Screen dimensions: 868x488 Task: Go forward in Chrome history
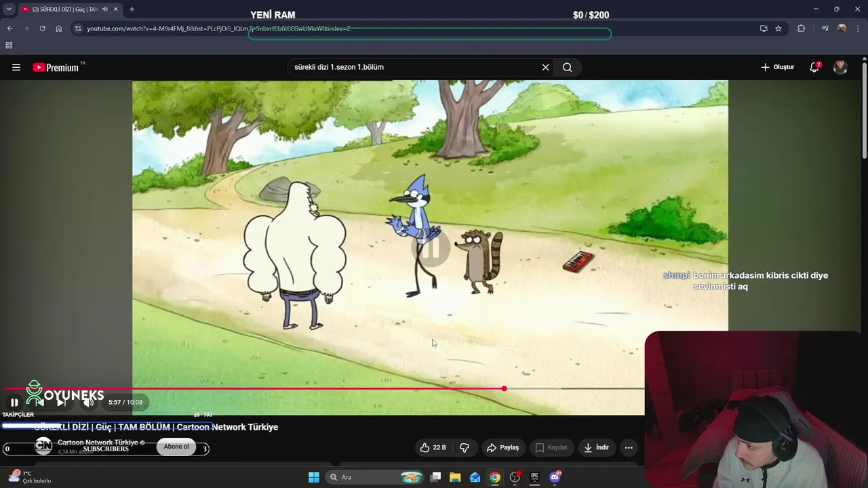pos(26,28)
